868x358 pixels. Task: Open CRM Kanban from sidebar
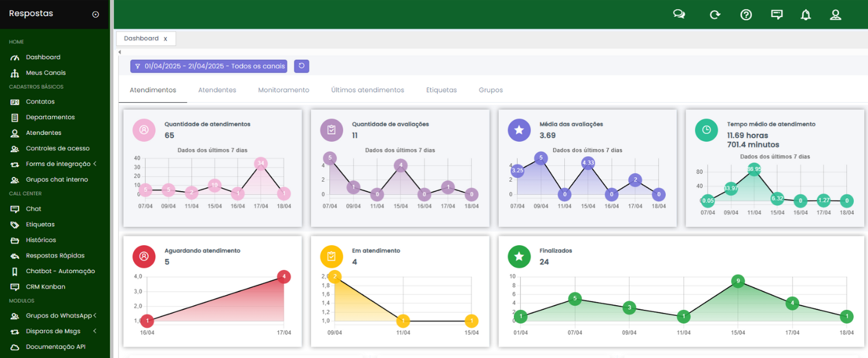(x=45, y=287)
